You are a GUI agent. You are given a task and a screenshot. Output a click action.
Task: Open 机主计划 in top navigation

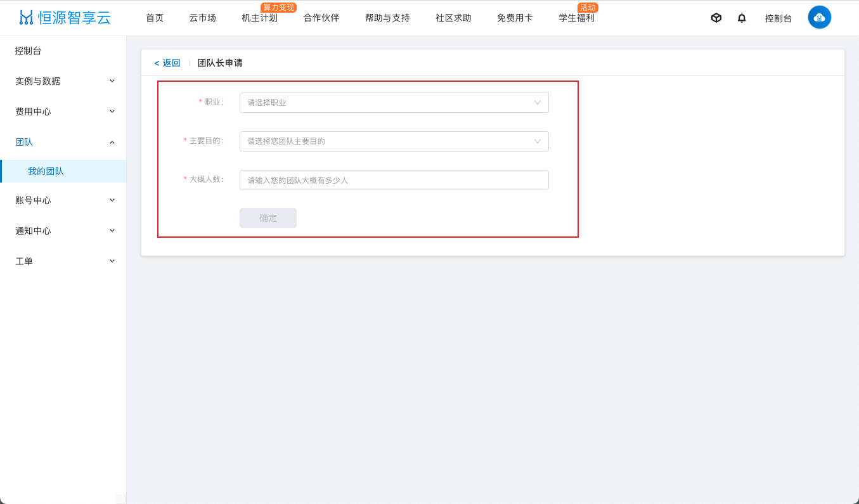tap(259, 18)
